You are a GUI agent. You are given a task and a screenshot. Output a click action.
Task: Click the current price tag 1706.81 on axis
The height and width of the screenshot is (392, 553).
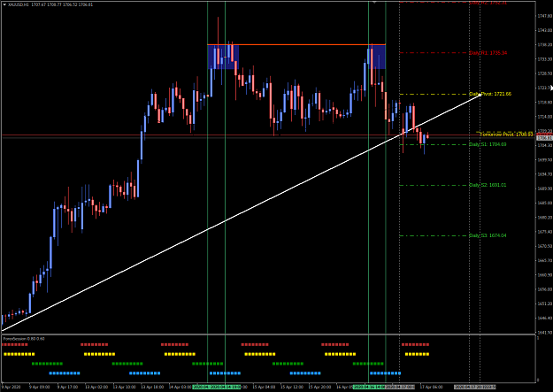click(x=544, y=138)
